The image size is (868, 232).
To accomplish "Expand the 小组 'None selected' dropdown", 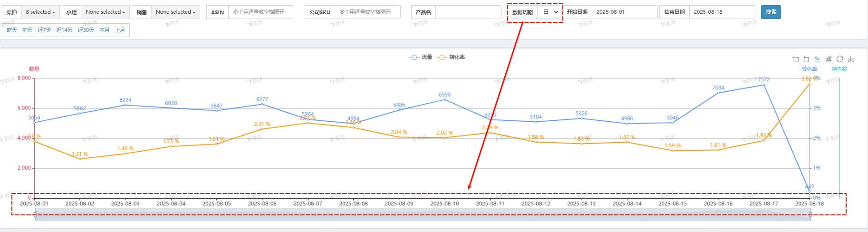I will 105,12.
